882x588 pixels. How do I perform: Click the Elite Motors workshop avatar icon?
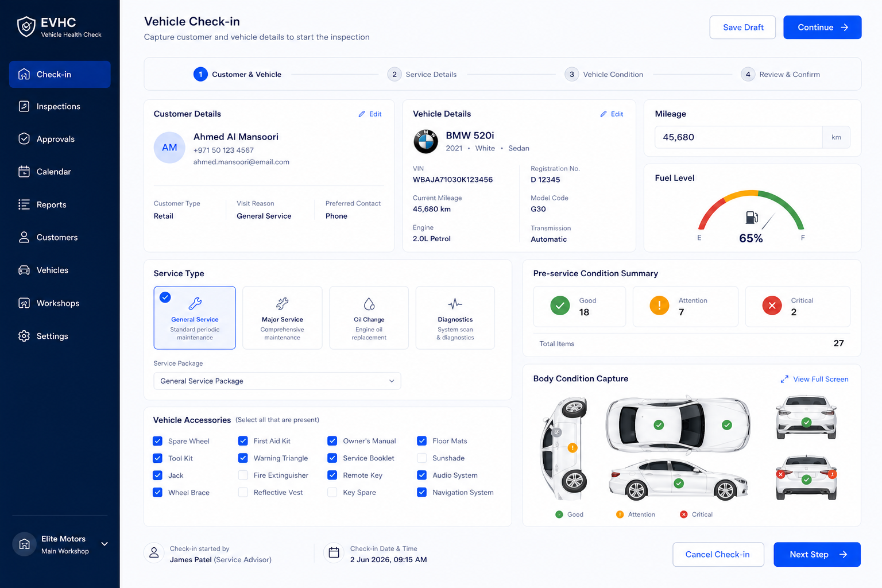pyautogui.click(x=24, y=544)
